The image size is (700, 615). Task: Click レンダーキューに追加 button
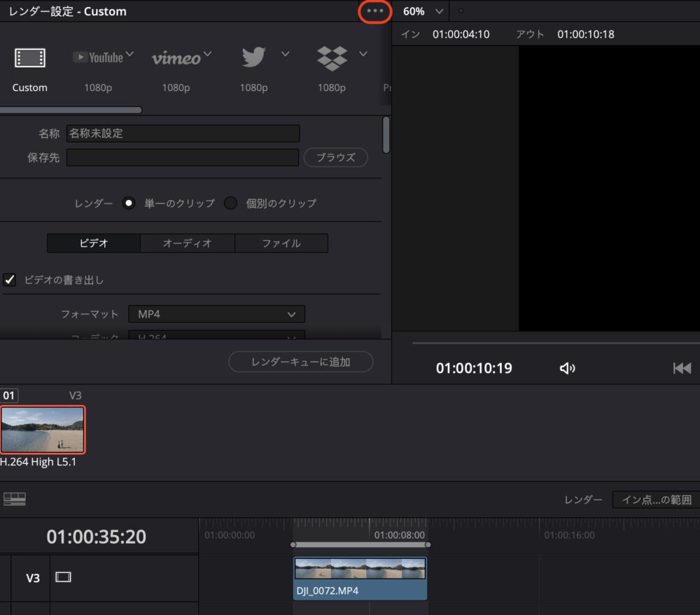click(300, 362)
